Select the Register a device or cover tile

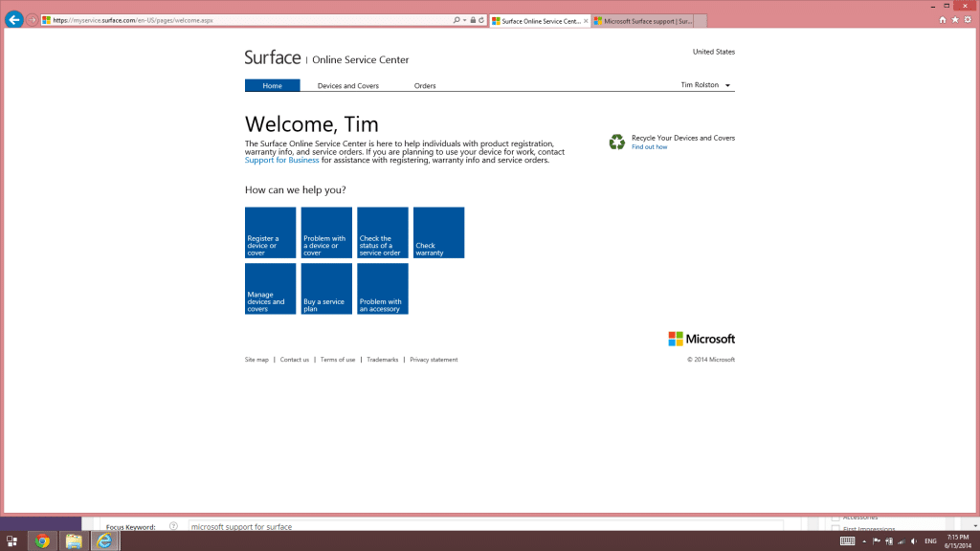[x=270, y=232]
